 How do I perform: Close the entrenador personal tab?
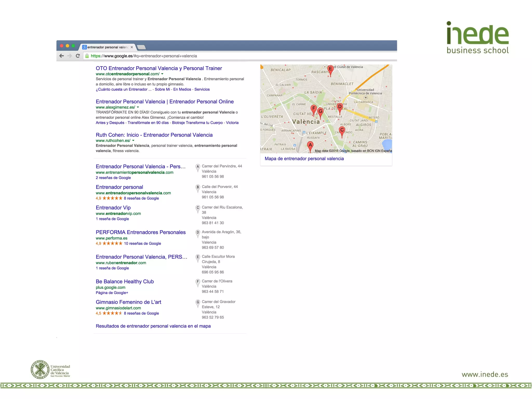coord(132,47)
